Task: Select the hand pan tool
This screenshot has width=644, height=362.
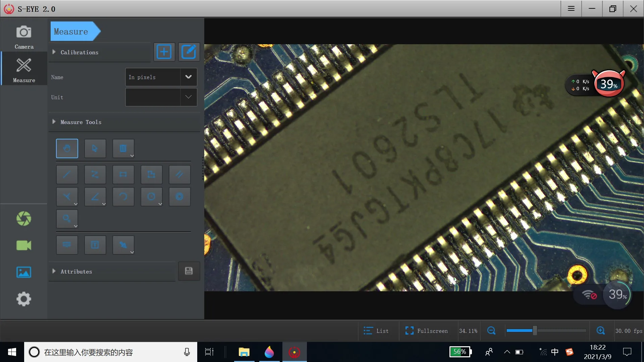Action: click(67, 148)
